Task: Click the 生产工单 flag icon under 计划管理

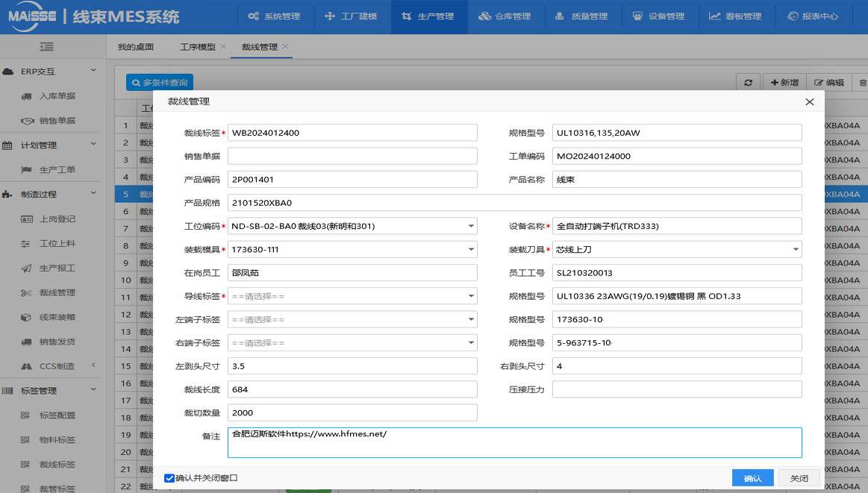Action: (x=25, y=169)
